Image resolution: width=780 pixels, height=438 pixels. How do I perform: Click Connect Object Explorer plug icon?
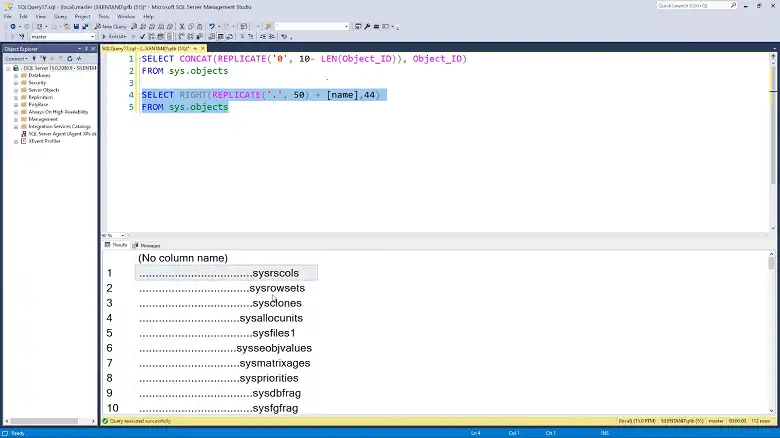(34, 59)
